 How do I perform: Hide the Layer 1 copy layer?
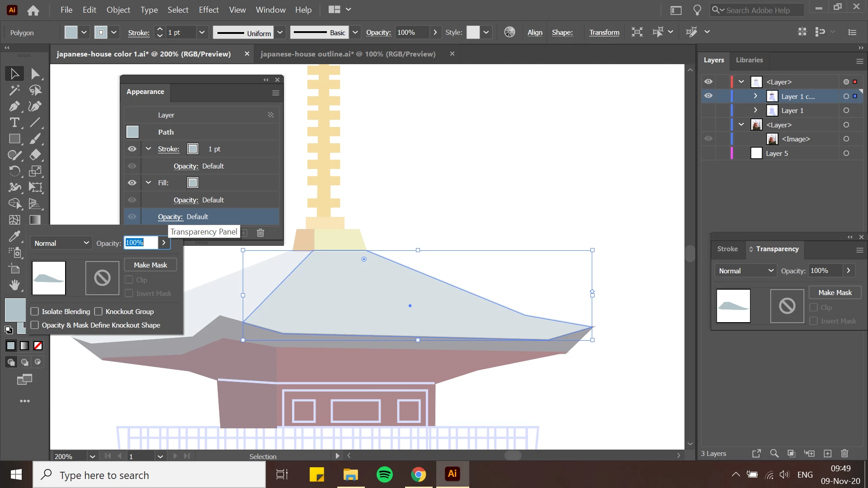708,96
